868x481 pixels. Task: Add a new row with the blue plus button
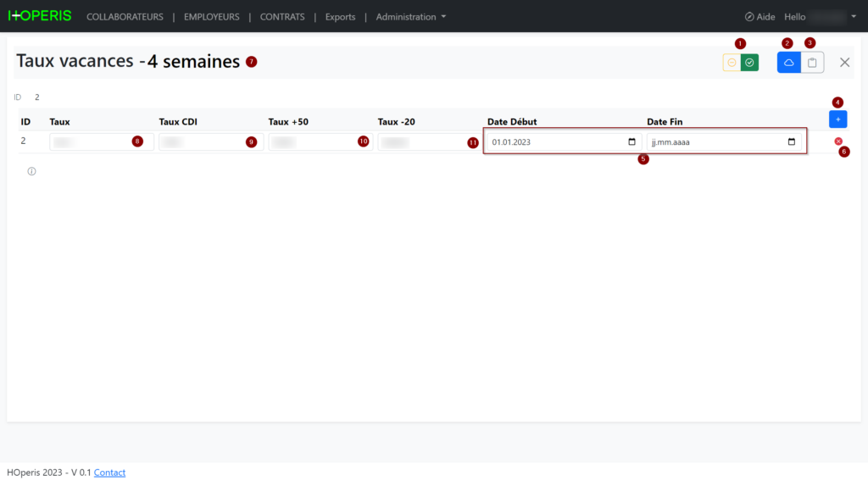[x=837, y=119]
